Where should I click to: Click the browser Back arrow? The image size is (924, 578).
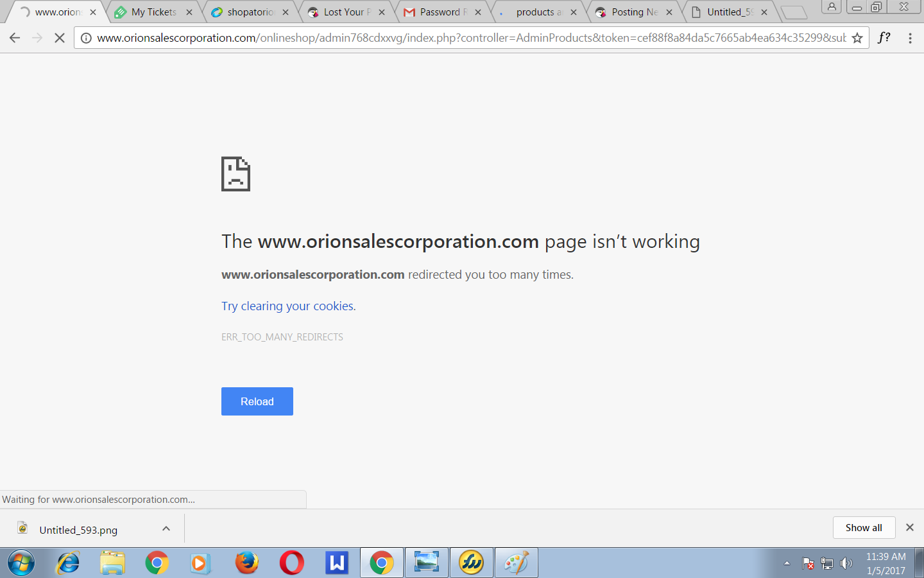pyautogui.click(x=15, y=38)
